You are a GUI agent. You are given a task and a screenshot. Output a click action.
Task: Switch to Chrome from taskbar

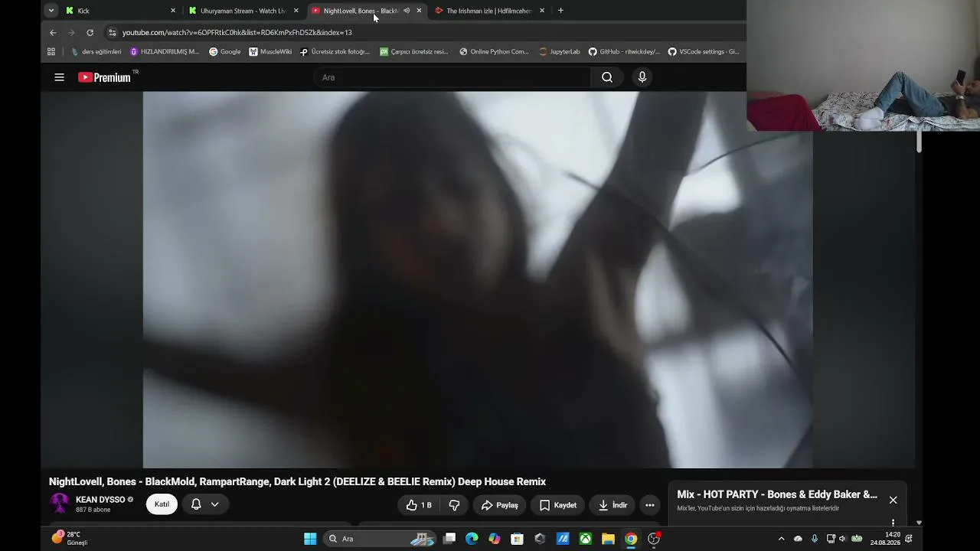631,539
